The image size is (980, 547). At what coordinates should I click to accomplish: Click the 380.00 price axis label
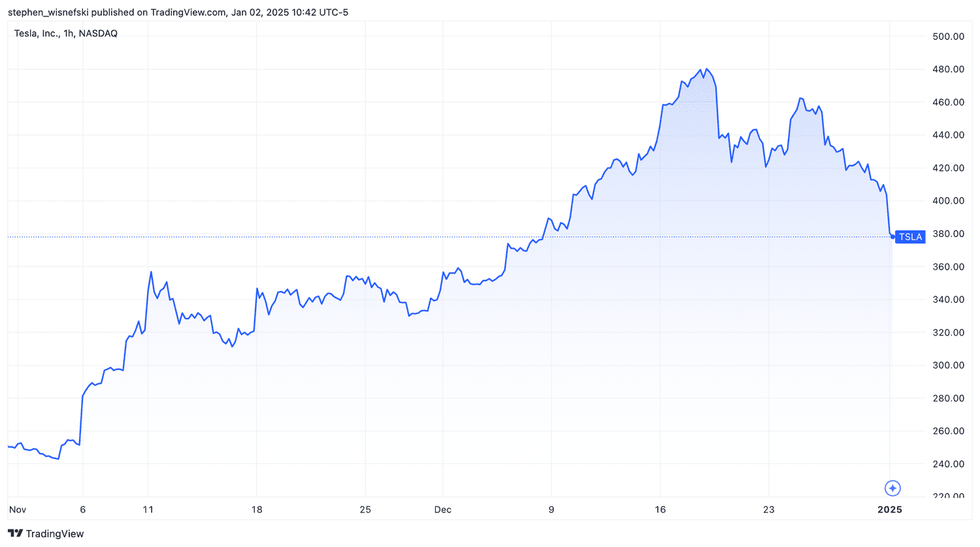tap(948, 234)
